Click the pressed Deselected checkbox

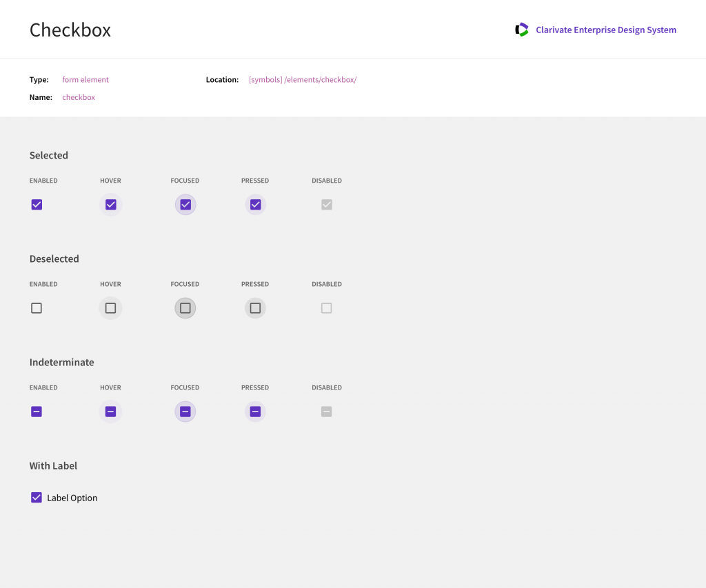point(255,308)
